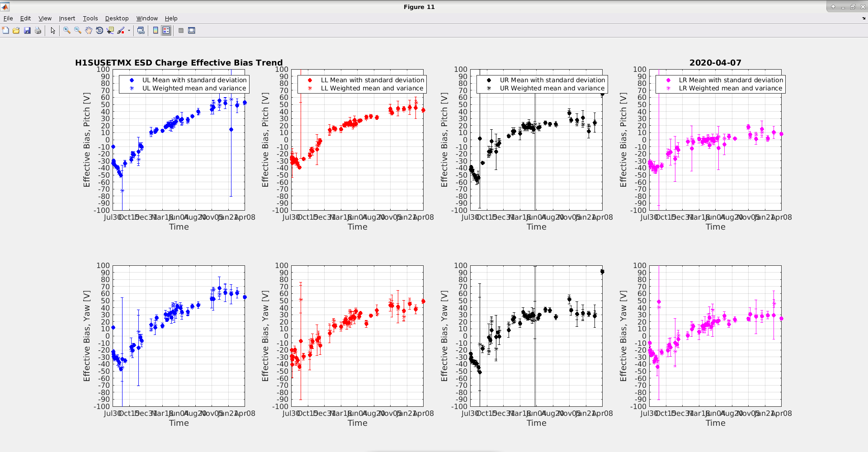Toggle the Insert Legend button
The width and height of the screenshot is (868, 452).
pyautogui.click(x=166, y=30)
